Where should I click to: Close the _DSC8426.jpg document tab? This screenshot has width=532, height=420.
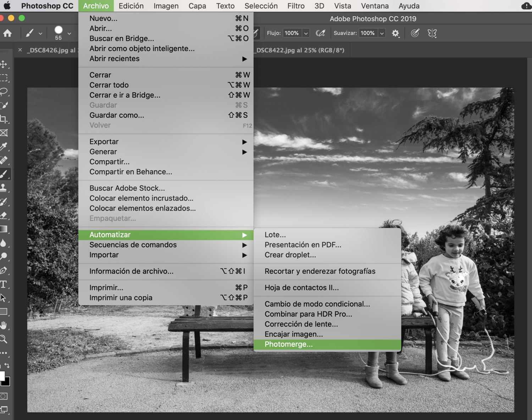coord(20,50)
